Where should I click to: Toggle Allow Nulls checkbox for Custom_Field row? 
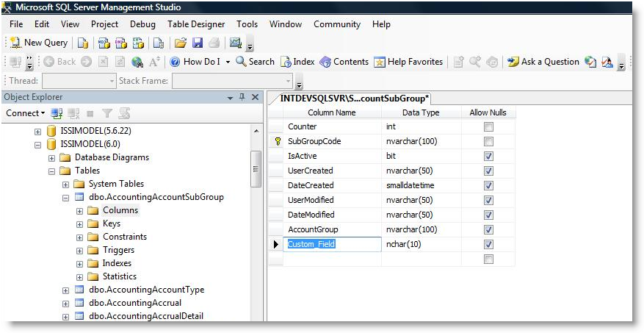click(488, 244)
